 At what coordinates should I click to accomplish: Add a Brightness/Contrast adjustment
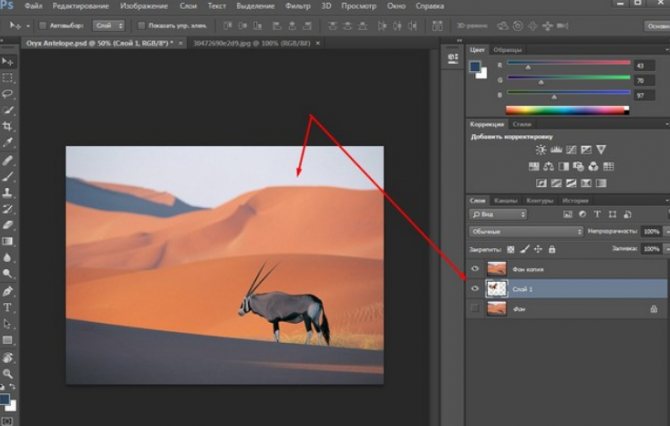[x=541, y=150]
